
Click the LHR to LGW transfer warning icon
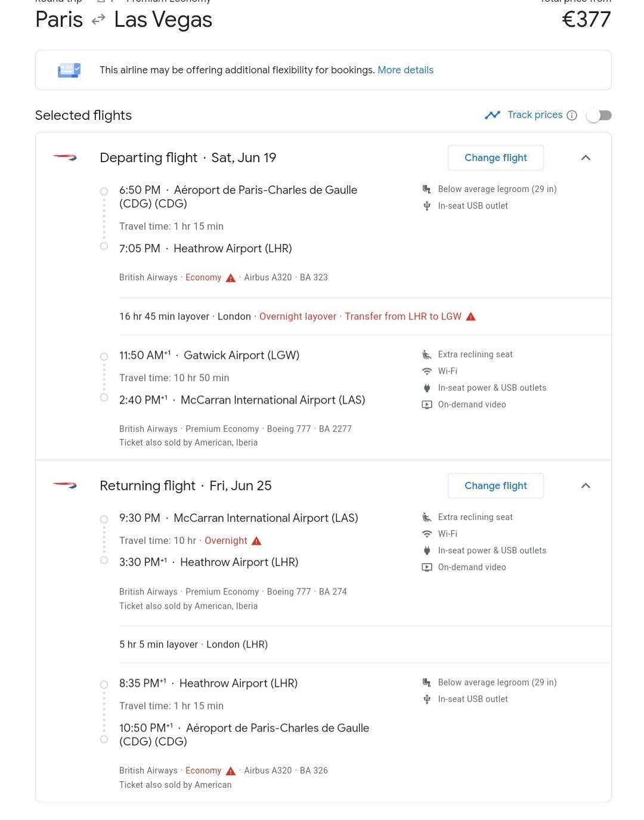[470, 317]
